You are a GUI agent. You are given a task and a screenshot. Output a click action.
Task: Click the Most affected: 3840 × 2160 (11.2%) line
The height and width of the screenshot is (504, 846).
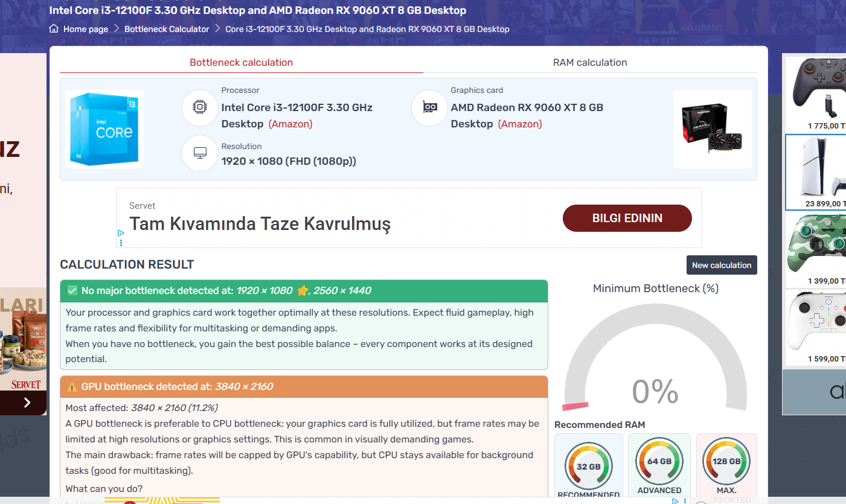point(142,407)
